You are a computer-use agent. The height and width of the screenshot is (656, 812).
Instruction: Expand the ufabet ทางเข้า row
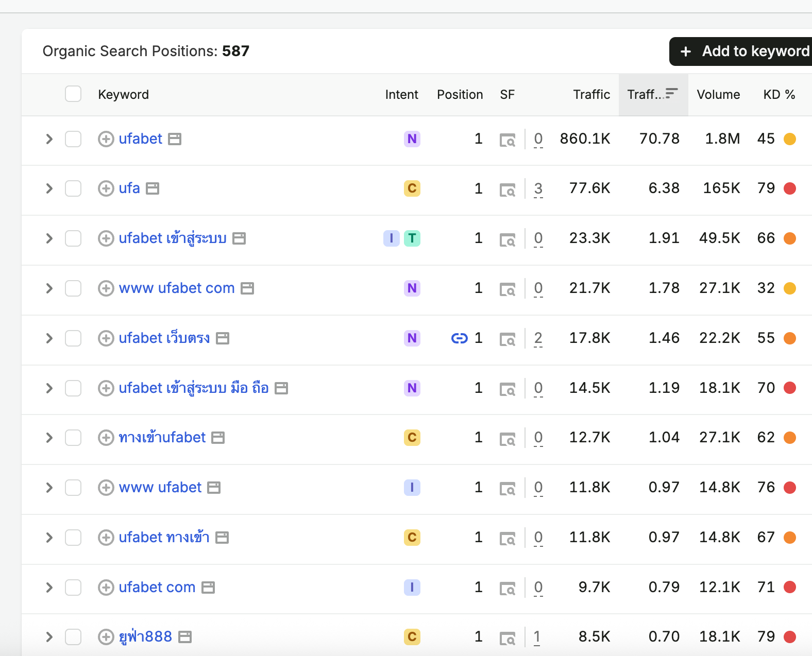(49, 538)
